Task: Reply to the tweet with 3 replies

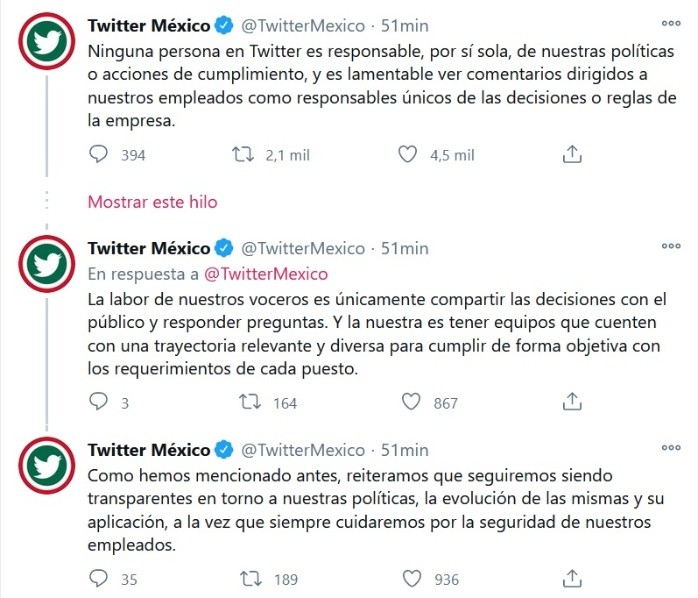Action: click(x=98, y=402)
